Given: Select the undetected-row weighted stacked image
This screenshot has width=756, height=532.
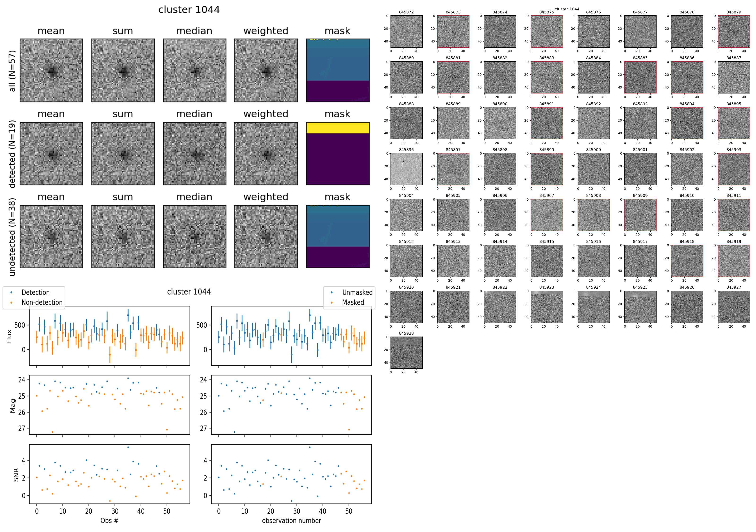Looking at the screenshot, I should pyautogui.click(x=266, y=236).
